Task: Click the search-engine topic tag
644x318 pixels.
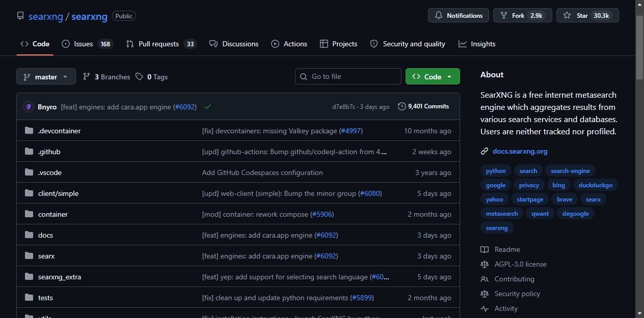Action: (570, 171)
